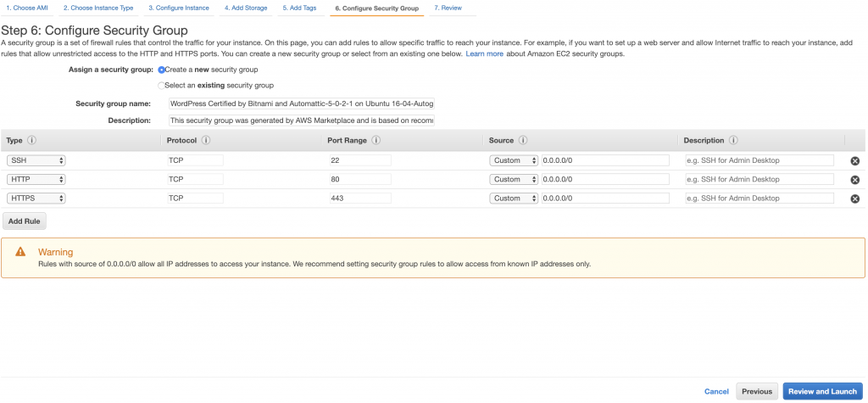Screen dimensions: 868x403
Task: Click the info icon beside Protocol header
Action: click(206, 140)
